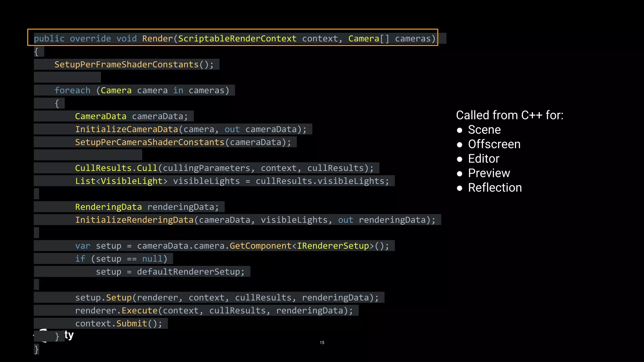Click the GetComponent<IRendererSetup> line
Viewport: 644px width, 362px height.
coord(232,246)
